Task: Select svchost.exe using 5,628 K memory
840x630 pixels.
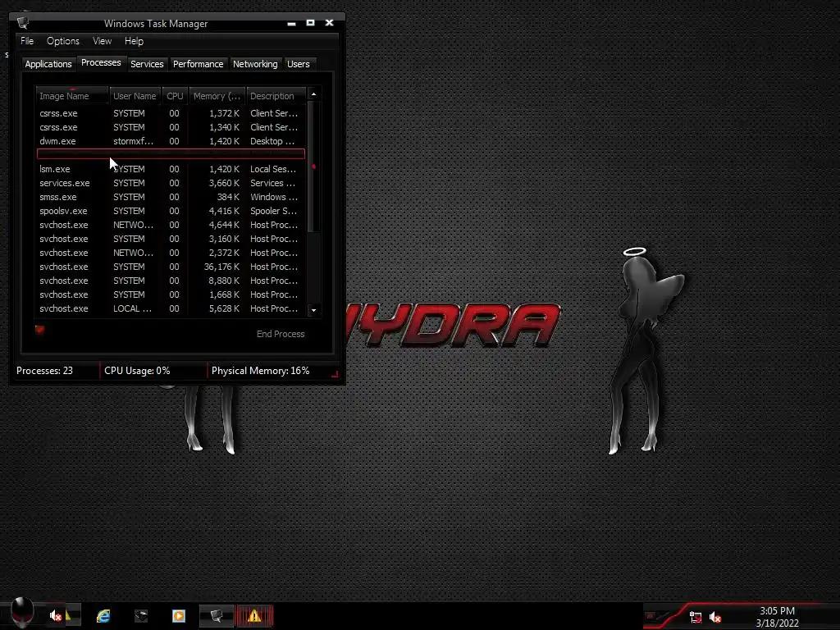Action: [x=171, y=308]
